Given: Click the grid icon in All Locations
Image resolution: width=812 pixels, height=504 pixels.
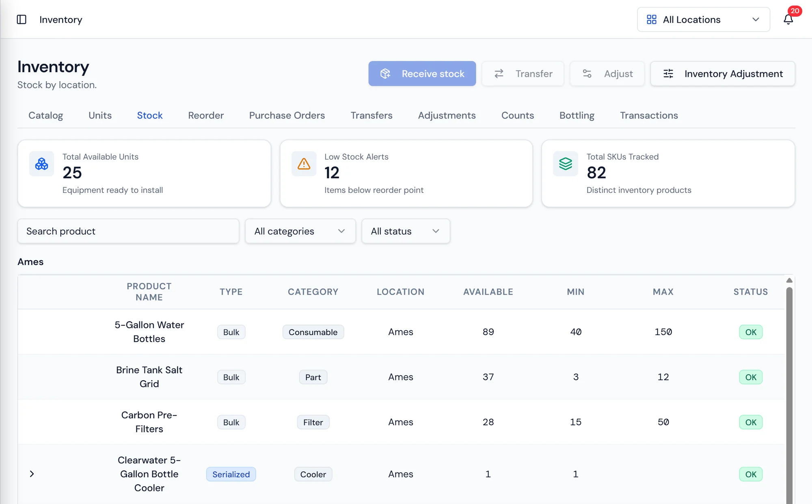Looking at the screenshot, I should [652, 19].
